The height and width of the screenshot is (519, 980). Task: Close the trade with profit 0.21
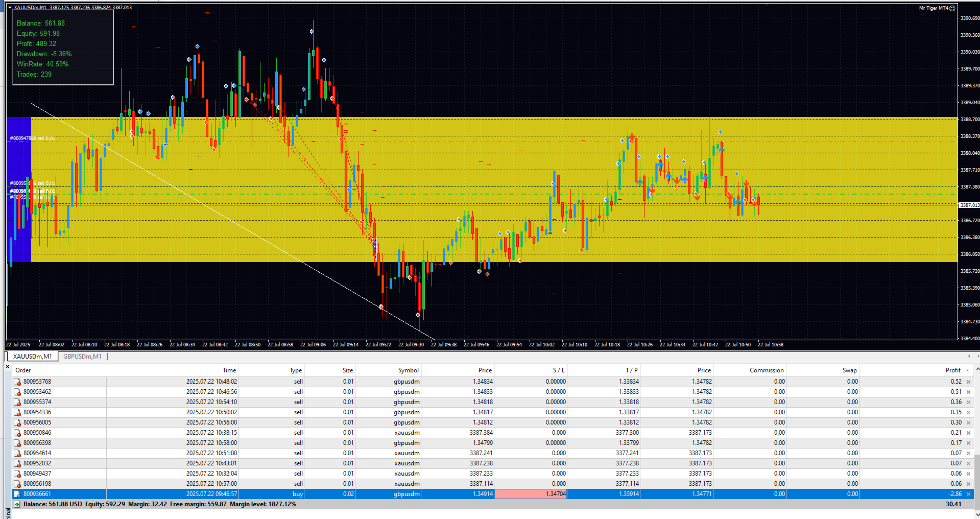click(968, 433)
